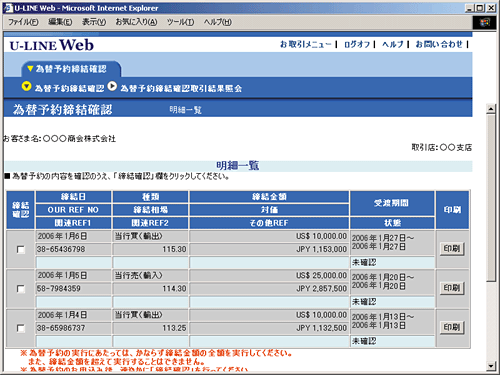Click the yellow circle arrow icon before 為替予約締結確認

(26, 86)
